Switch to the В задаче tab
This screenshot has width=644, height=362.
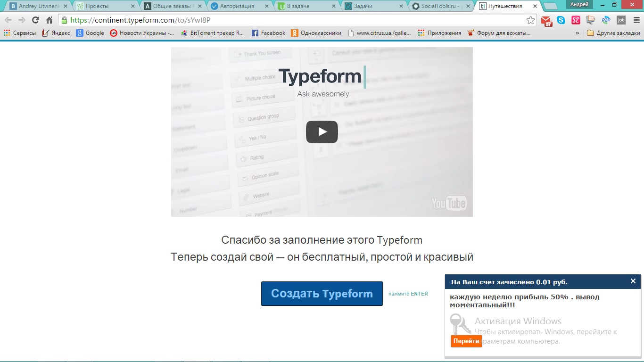point(306,6)
